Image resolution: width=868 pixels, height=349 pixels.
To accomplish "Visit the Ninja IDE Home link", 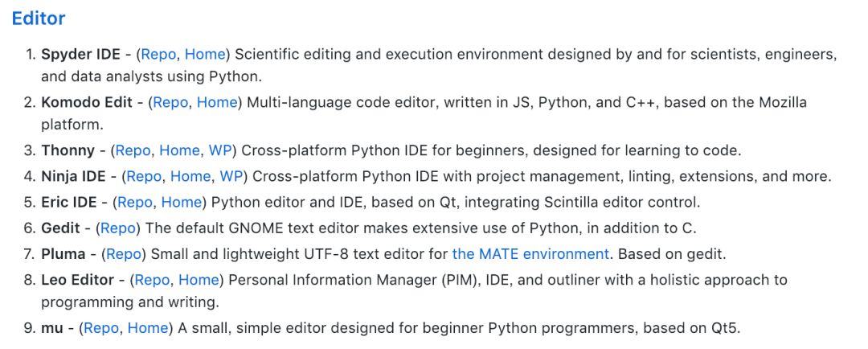I will (190, 176).
